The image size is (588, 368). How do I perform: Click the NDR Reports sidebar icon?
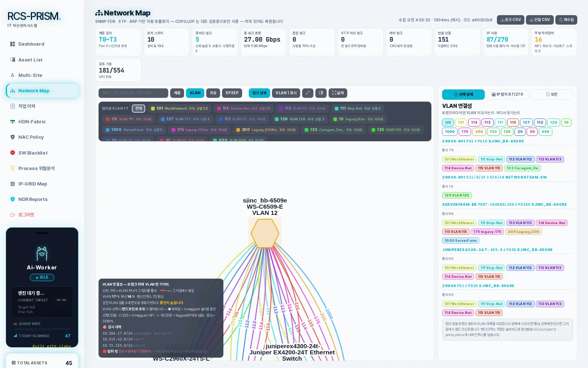12,199
